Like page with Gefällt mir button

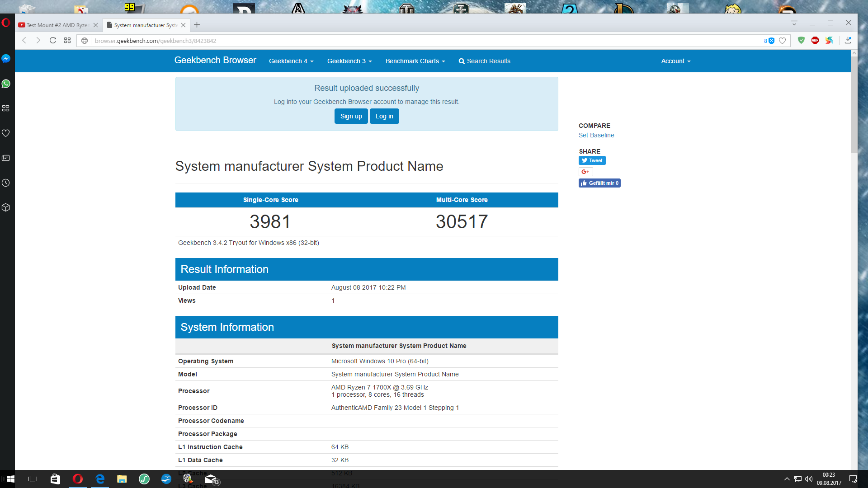[599, 183]
